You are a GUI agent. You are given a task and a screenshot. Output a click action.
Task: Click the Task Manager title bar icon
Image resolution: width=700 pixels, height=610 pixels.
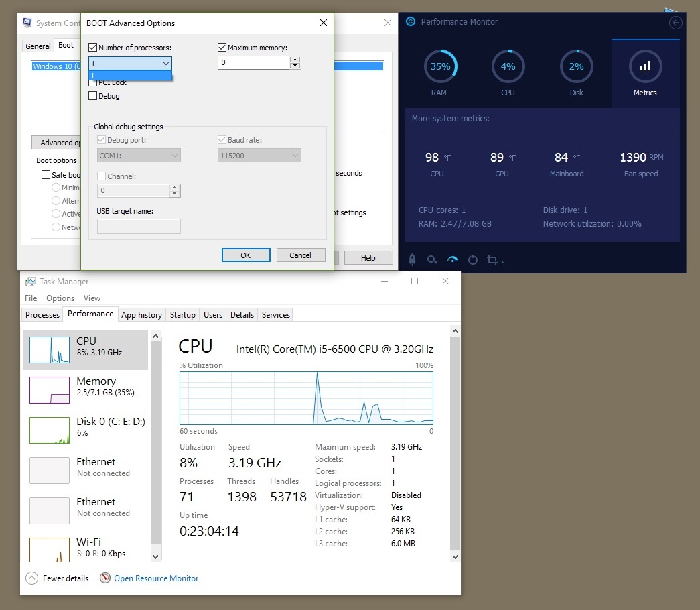30,282
